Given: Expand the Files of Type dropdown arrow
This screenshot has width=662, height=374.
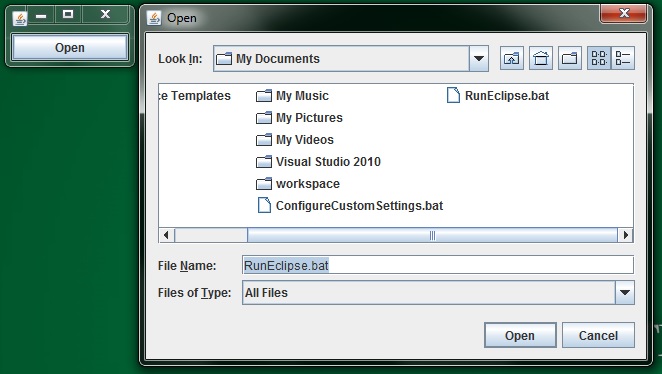Looking at the screenshot, I should [625, 293].
